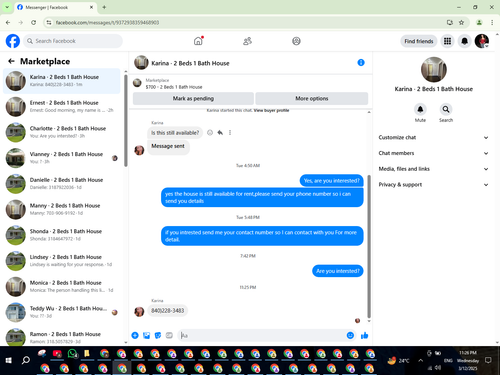Open the Friends icon in top navigation
The height and width of the screenshot is (375, 500).
tap(247, 41)
